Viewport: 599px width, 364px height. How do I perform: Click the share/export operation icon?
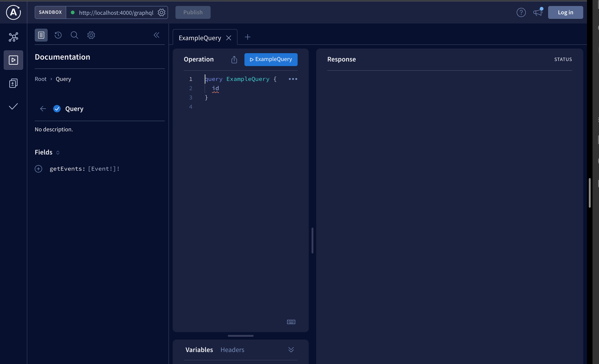(235, 60)
